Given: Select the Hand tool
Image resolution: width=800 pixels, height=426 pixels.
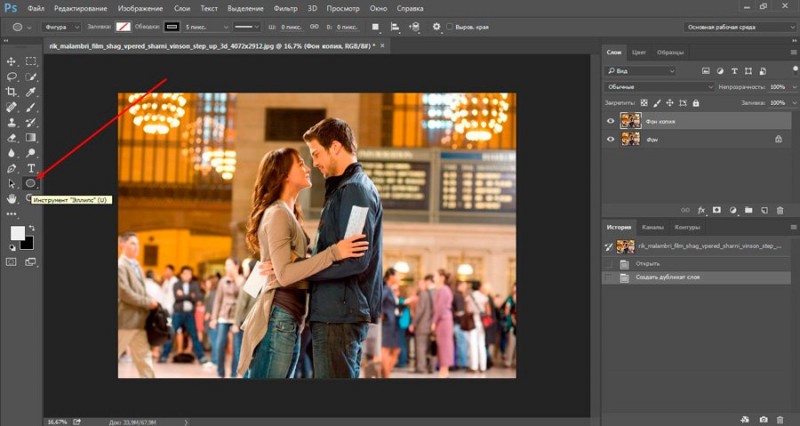Looking at the screenshot, I should (11, 199).
